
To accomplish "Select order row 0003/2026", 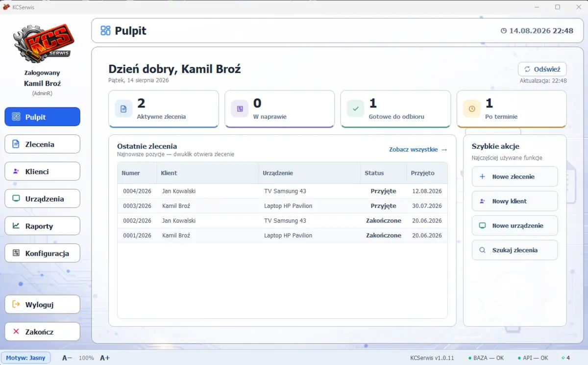I will [x=282, y=206].
